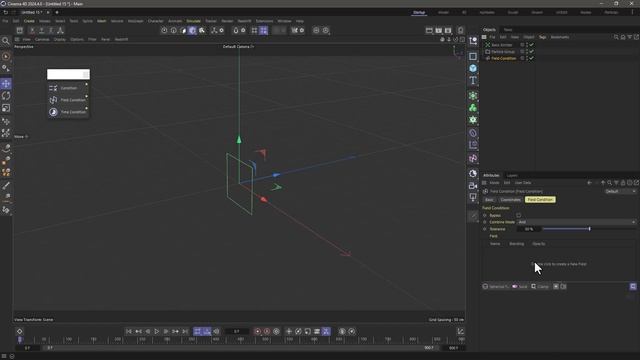Open the View menu in viewport

point(27,40)
